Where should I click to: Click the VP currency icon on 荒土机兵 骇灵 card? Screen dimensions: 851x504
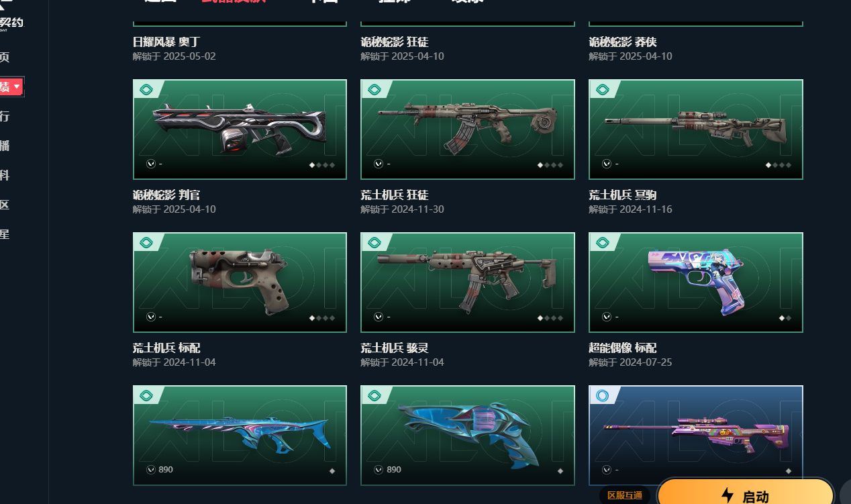[x=379, y=317]
